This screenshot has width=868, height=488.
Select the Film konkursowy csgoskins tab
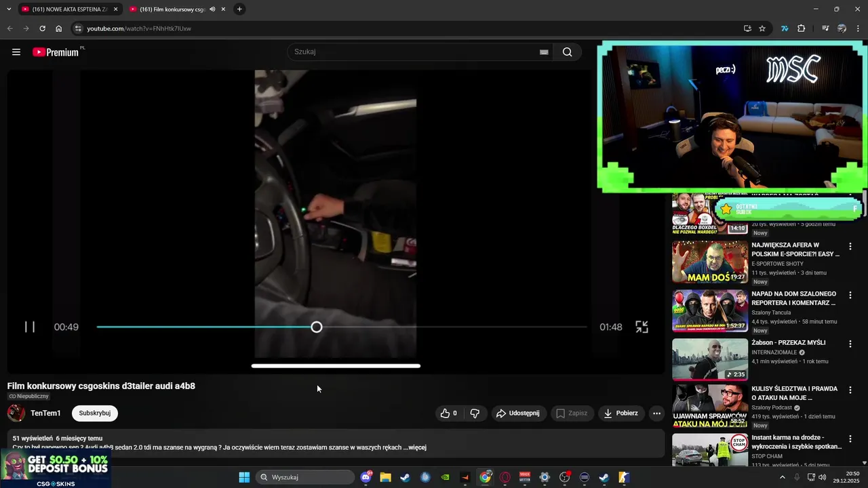176,9
